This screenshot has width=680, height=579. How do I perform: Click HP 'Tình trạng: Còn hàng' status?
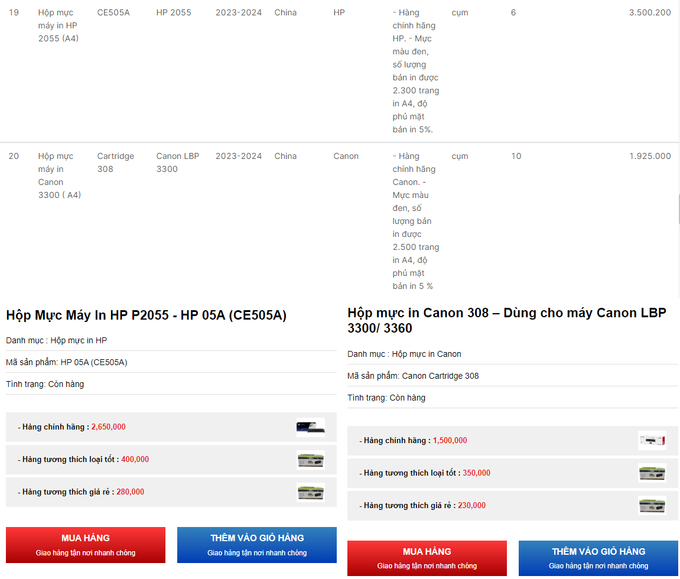coord(45,384)
